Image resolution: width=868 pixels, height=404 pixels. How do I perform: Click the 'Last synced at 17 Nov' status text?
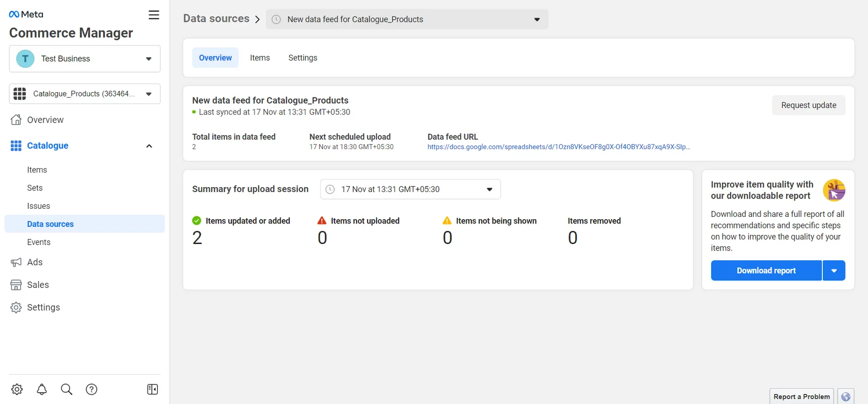[x=275, y=112]
